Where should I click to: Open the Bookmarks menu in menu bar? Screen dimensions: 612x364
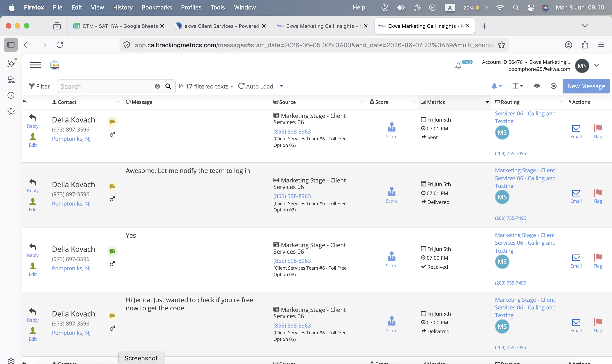157,8
